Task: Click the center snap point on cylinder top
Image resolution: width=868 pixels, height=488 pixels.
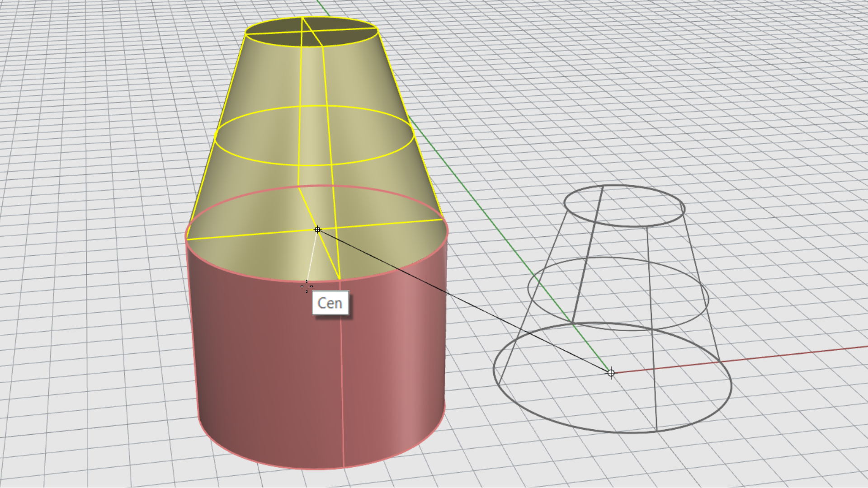Action: click(317, 230)
